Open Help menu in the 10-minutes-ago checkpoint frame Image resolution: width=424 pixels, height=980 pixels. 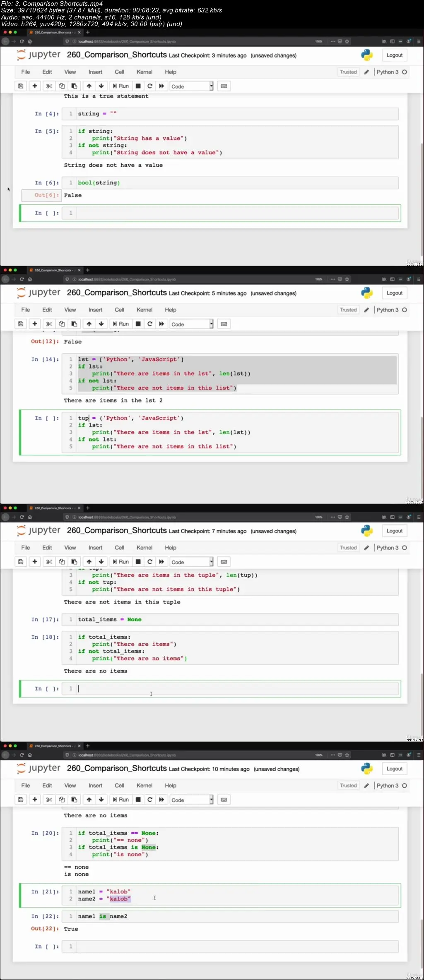[171, 786]
